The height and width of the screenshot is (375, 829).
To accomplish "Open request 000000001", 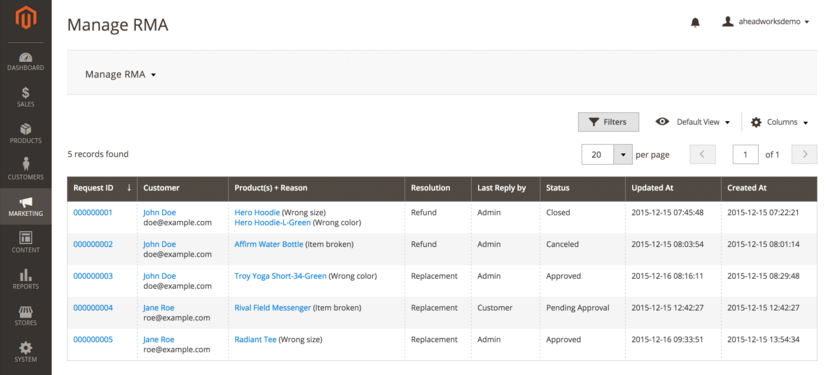I will (93, 213).
